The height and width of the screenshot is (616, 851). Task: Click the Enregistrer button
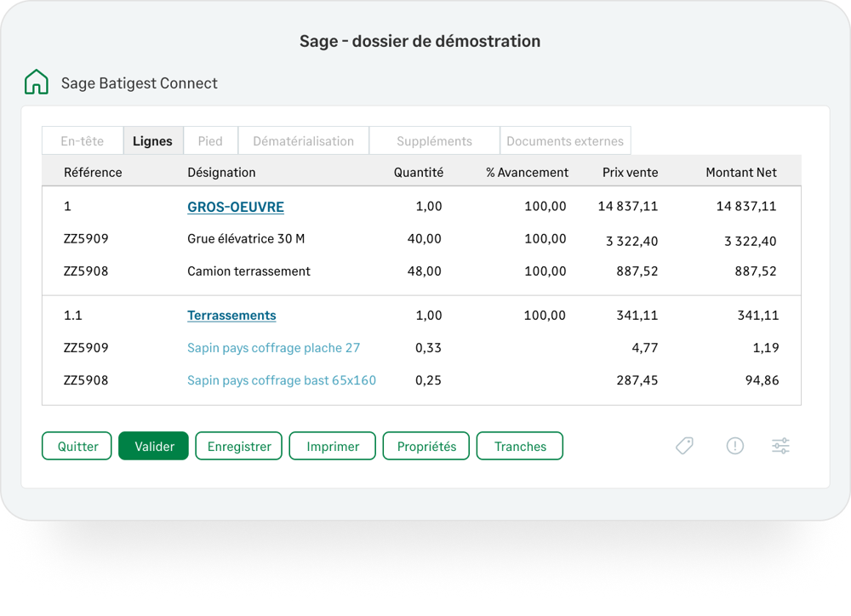[239, 446]
